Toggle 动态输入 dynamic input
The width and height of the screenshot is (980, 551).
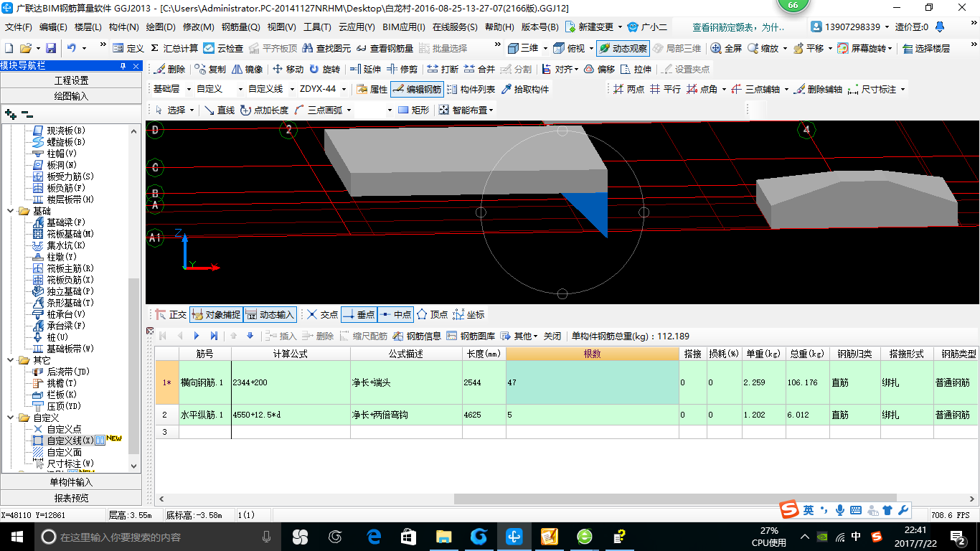[x=270, y=315]
